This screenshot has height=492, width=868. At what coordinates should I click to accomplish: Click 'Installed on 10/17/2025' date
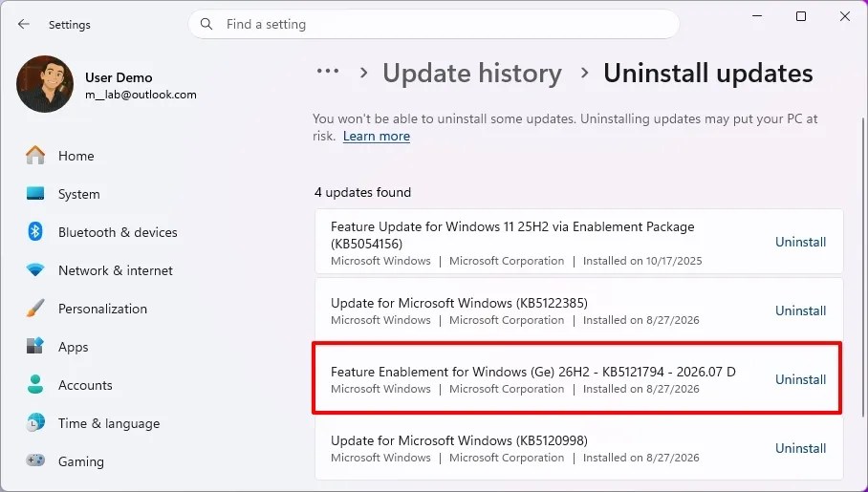[x=642, y=261]
